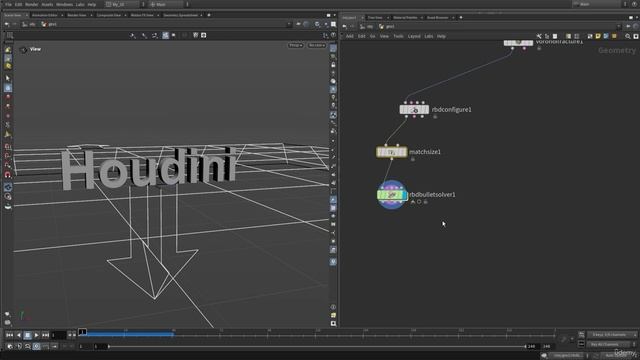640x360 pixels.
Task: Switch to Asset Browser tab
Action: point(438,18)
